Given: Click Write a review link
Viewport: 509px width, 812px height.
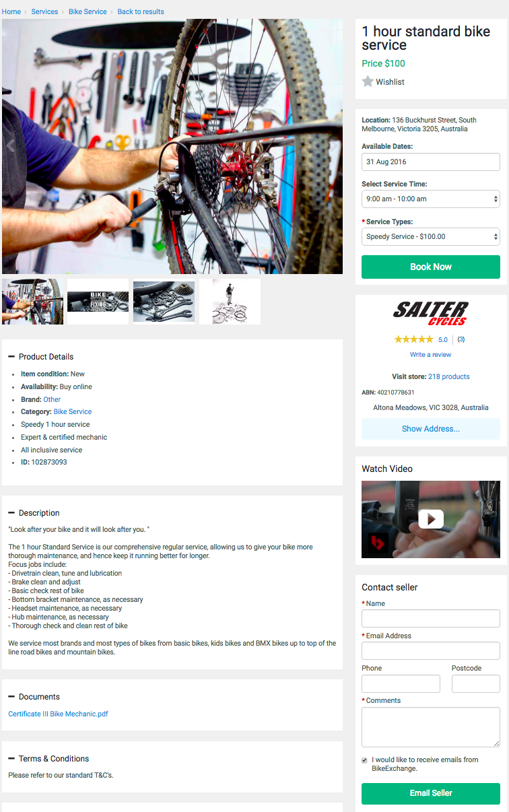Looking at the screenshot, I should (x=431, y=355).
